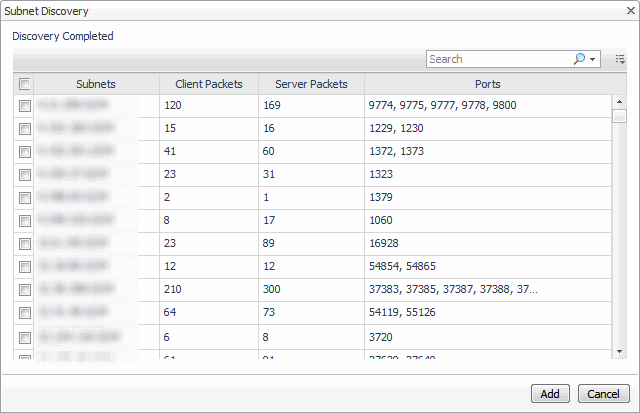Open the table column options icon
This screenshot has height=413, width=640.
tap(620, 59)
